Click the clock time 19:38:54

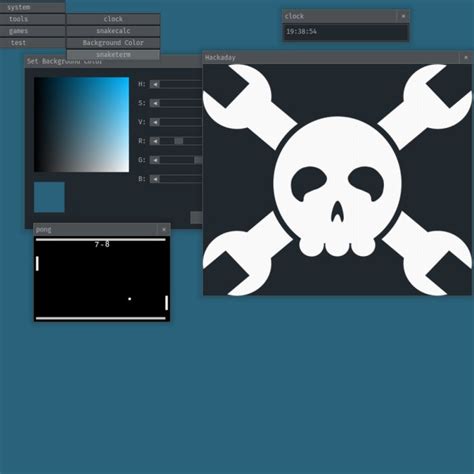click(301, 32)
